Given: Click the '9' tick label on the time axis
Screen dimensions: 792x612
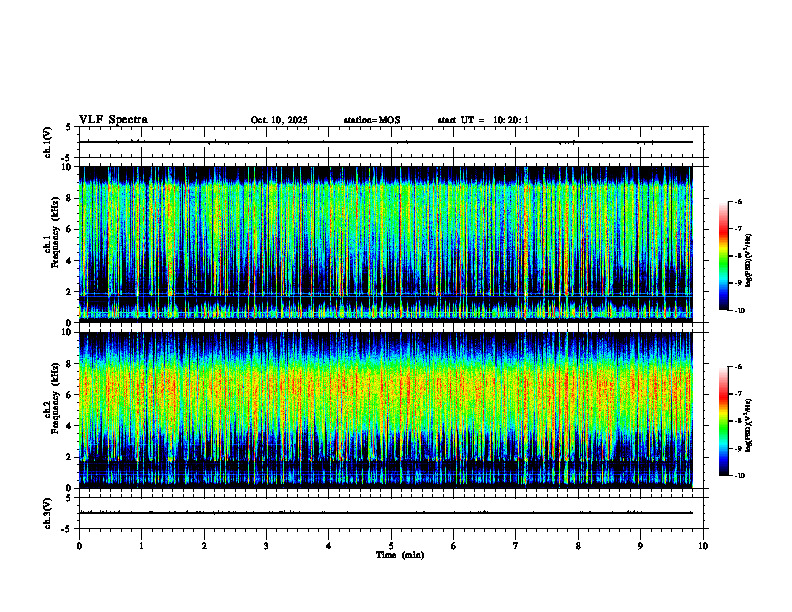Looking at the screenshot, I should click(640, 546).
